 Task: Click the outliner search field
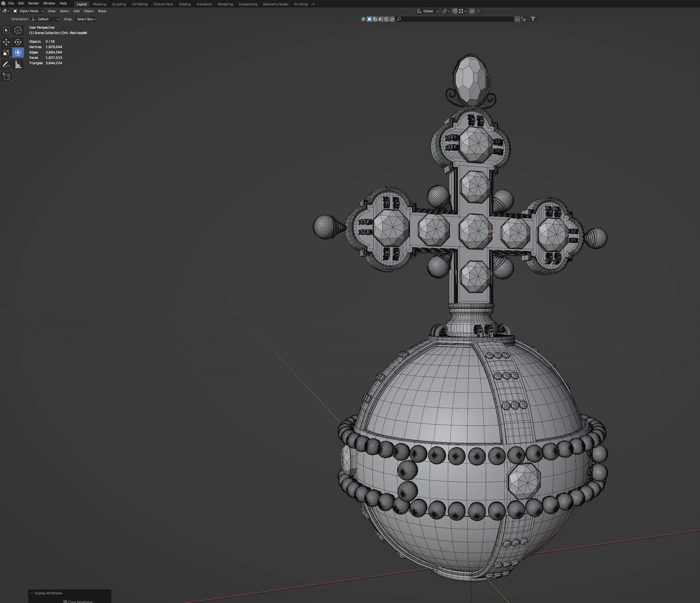[456, 19]
